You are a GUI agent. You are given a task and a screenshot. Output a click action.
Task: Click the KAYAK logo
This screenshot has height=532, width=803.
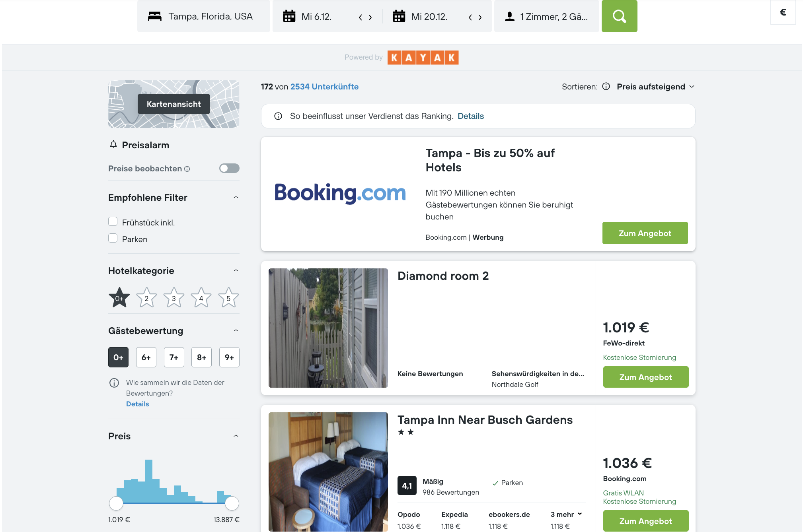423,58
